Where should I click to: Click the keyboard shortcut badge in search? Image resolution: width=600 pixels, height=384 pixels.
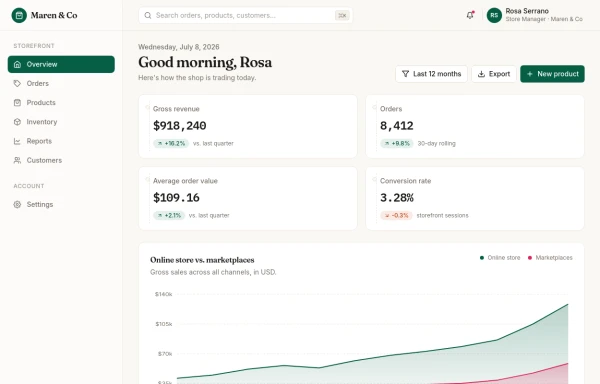[342, 15]
